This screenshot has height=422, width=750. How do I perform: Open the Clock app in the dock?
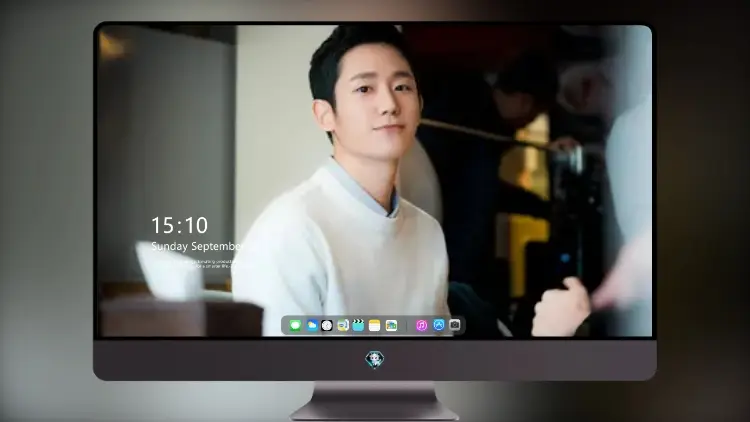coord(327,325)
